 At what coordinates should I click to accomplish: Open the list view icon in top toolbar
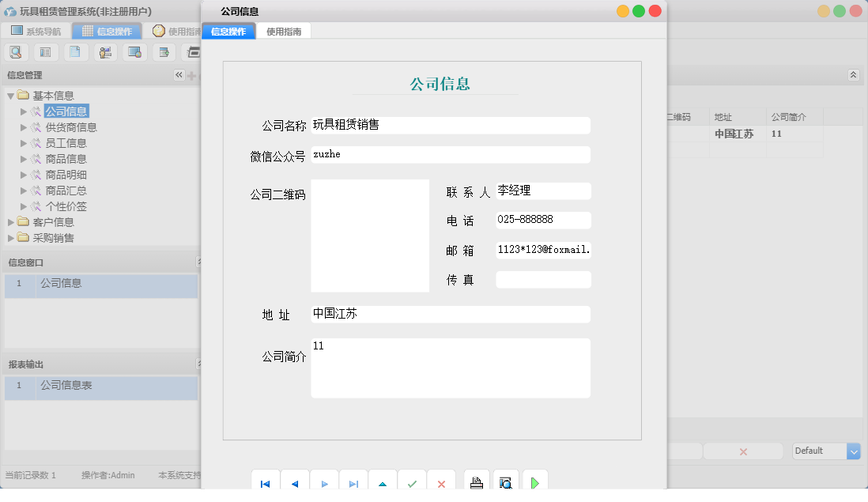(x=45, y=51)
